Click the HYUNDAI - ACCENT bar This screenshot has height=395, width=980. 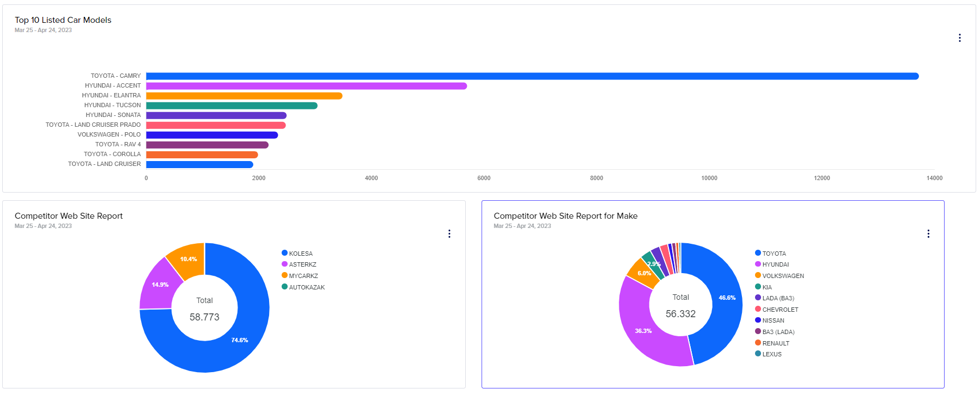point(306,86)
